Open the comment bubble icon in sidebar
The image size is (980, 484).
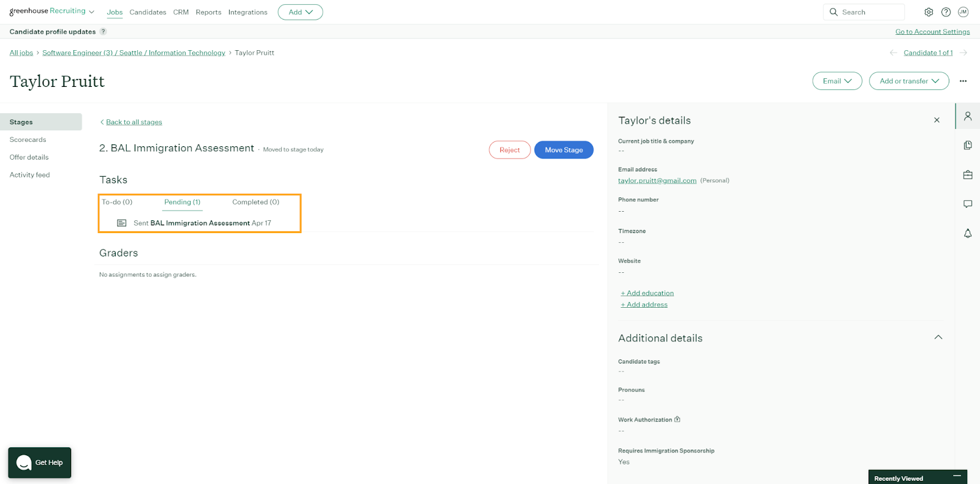968,204
